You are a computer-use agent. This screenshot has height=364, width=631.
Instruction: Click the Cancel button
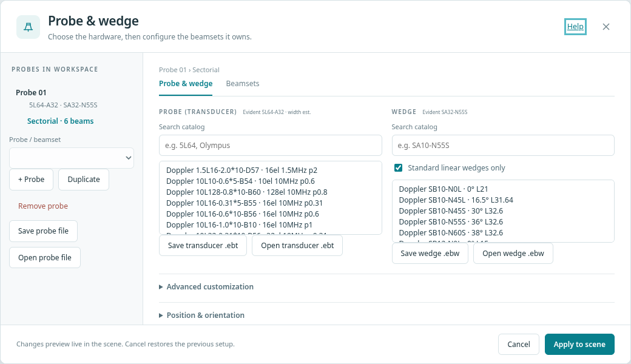519,345
